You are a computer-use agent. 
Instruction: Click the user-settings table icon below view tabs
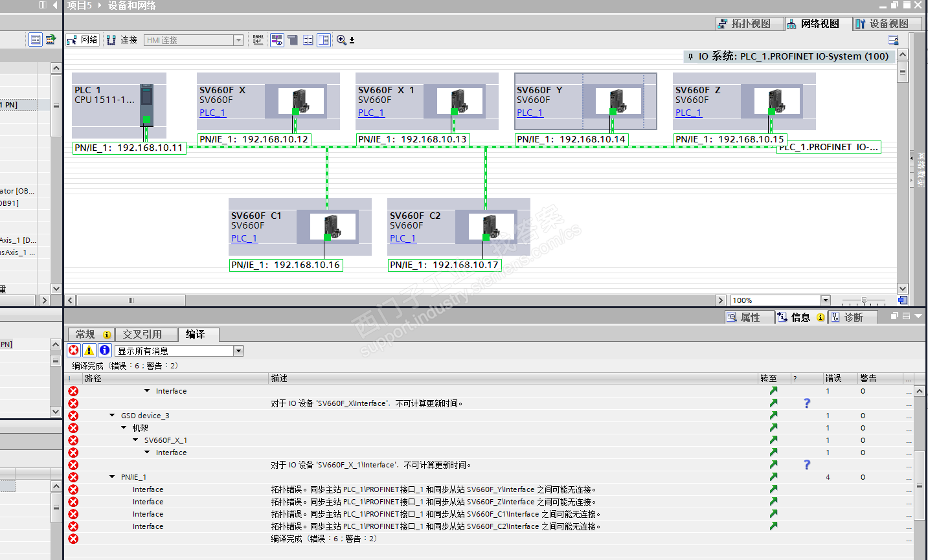click(x=894, y=40)
